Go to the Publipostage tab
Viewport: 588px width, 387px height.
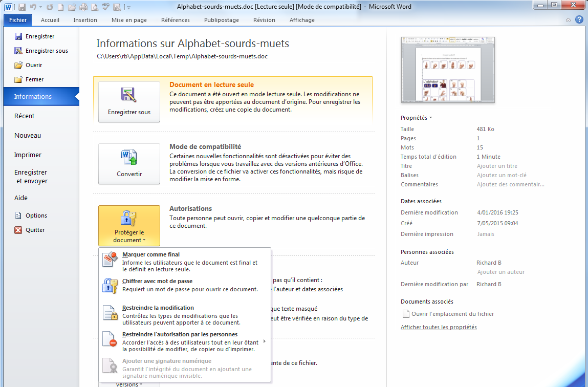(221, 20)
